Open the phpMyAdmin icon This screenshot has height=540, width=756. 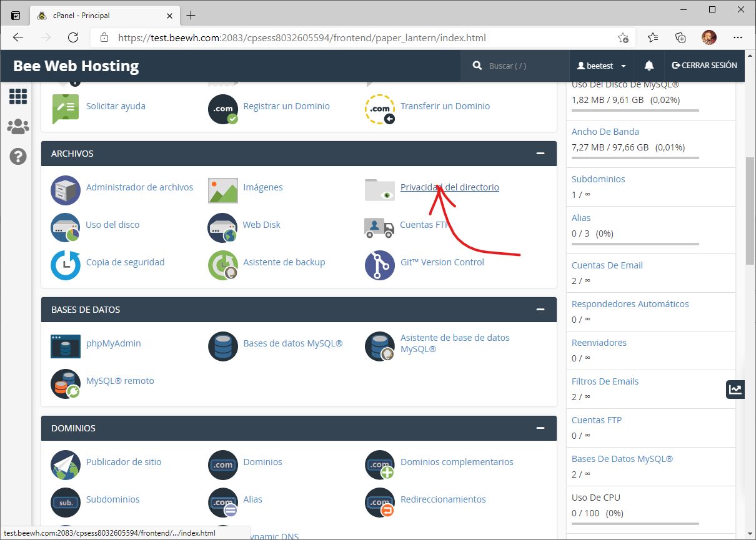click(66, 346)
